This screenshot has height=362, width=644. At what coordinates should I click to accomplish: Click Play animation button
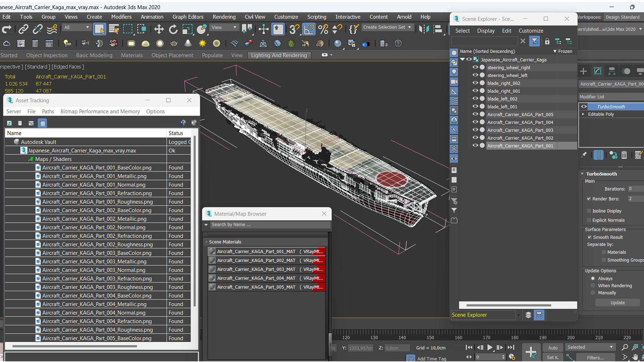coord(490,348)
